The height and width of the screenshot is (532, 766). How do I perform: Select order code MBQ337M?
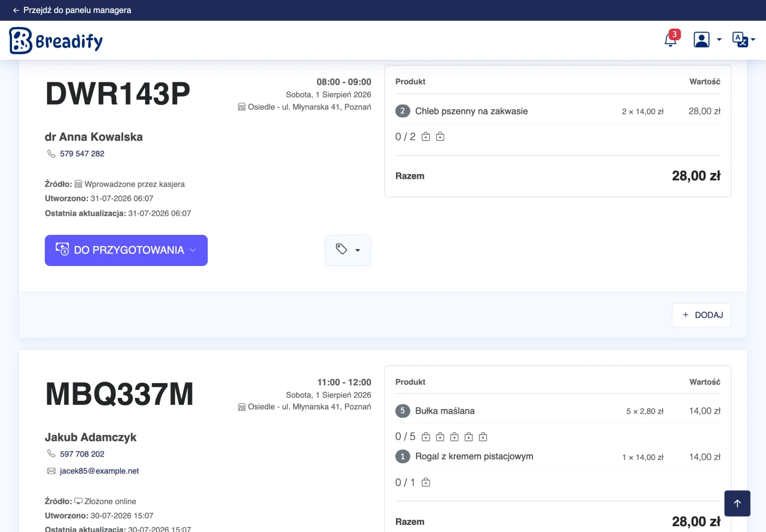pyautogui.click(x=119, y=394)
